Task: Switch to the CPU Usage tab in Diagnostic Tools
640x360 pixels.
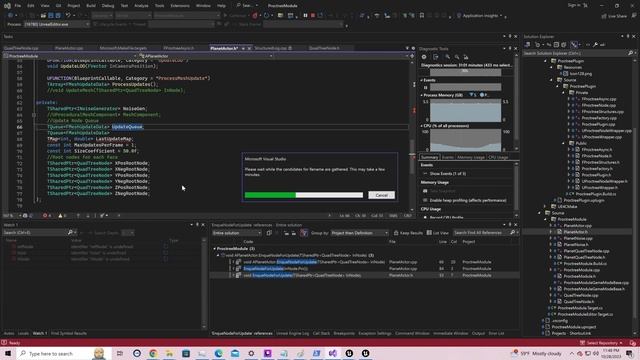Action: click(498, 157)
